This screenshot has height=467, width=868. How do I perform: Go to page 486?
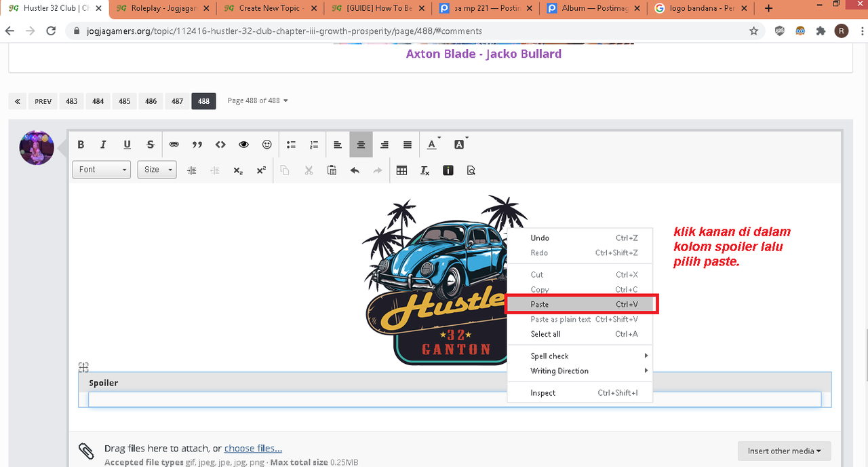[x=151, y=101]
